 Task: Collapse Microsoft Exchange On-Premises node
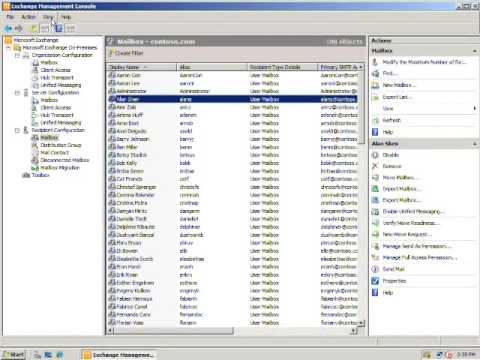tap(8, 48)
